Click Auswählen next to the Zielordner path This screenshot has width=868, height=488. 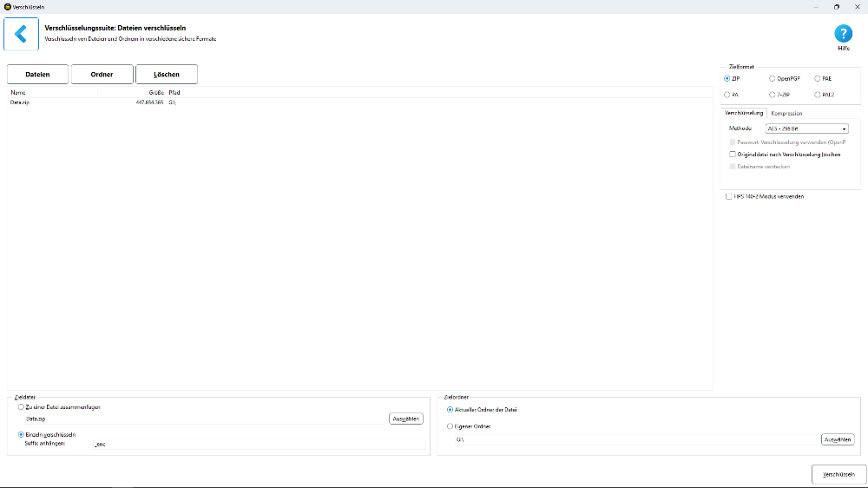[838, 440]
